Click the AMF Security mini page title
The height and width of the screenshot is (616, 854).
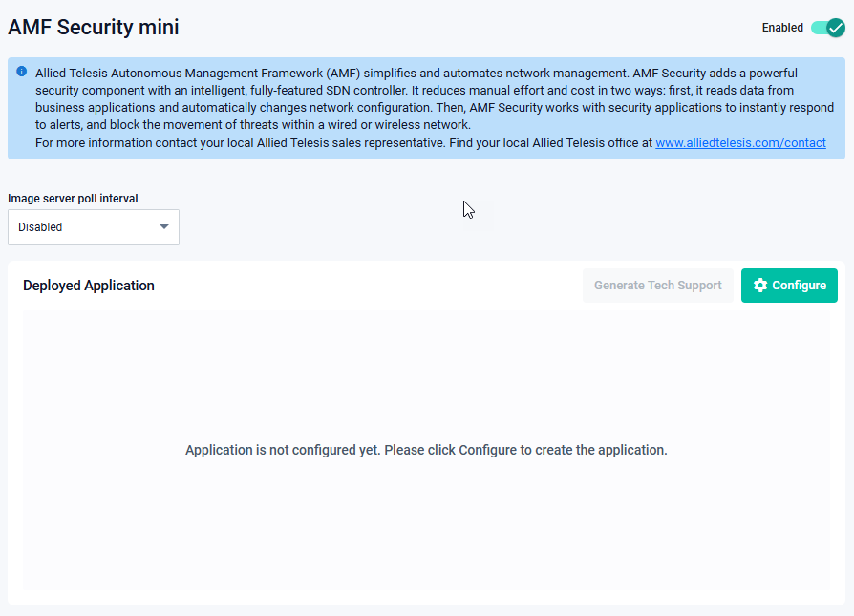94,28
